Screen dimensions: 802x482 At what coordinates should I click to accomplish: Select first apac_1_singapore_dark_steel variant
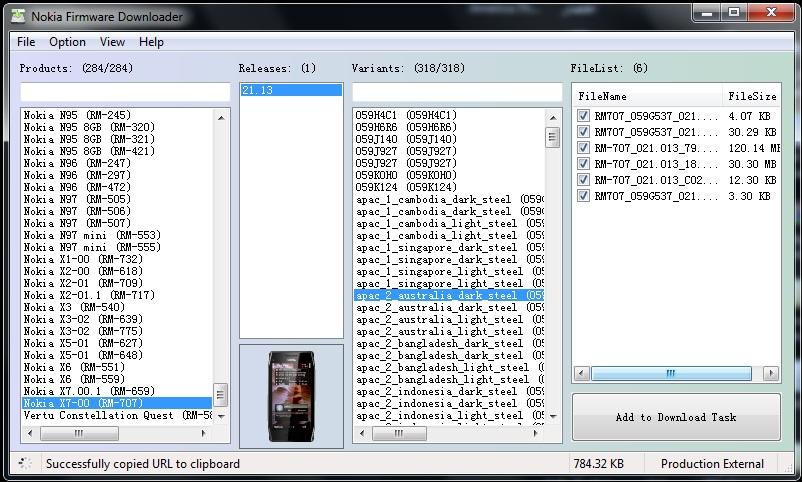click(449, 248)
